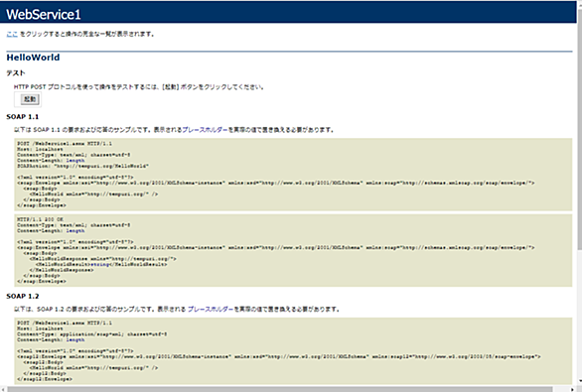Click the scroll-right arrow of horizontal scrollbar

(573, 389)
